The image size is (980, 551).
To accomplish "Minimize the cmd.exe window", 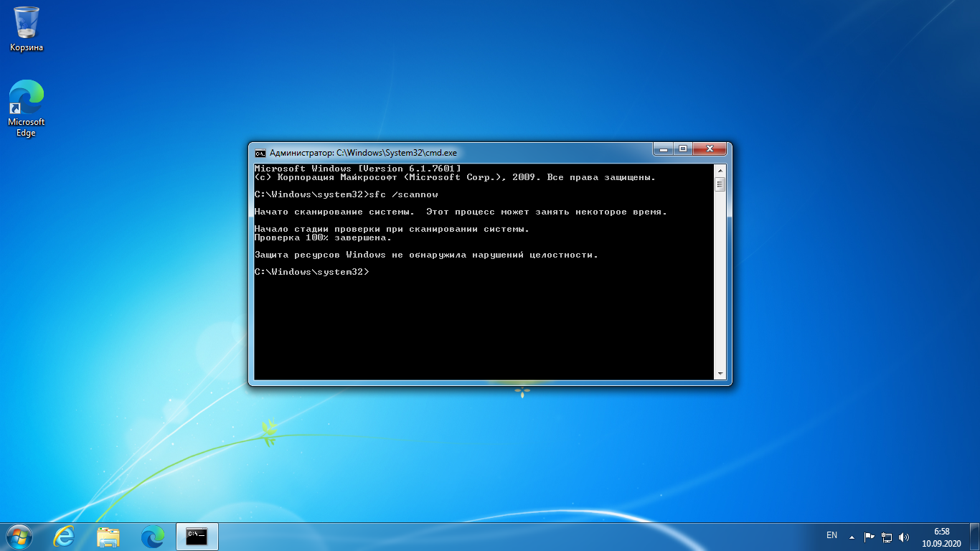I will (x=663, y=149).
